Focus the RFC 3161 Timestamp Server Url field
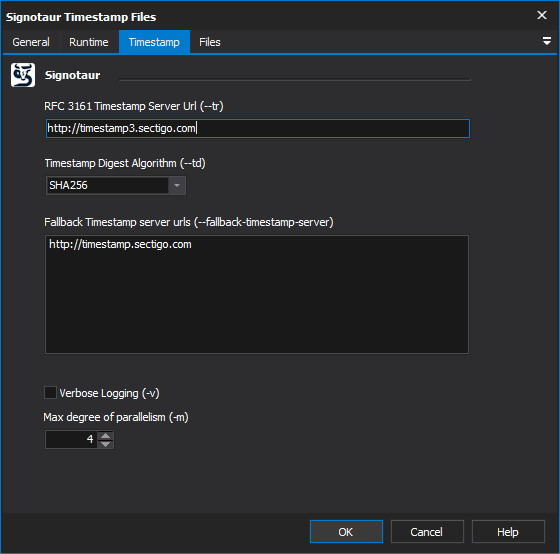Image resolution: width=560 pixels, height=554 pixels. click(258, 129)
